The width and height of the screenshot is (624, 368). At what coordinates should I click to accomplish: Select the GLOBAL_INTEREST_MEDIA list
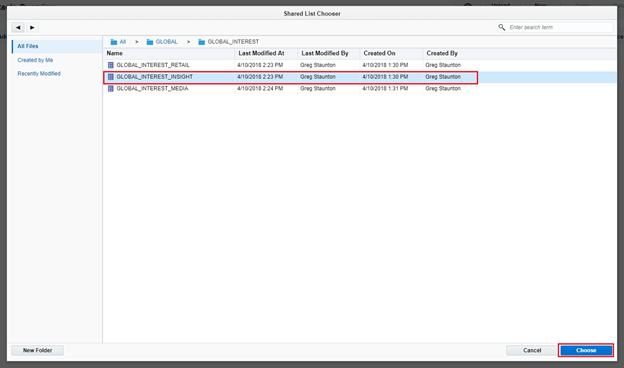click(152, 88)
